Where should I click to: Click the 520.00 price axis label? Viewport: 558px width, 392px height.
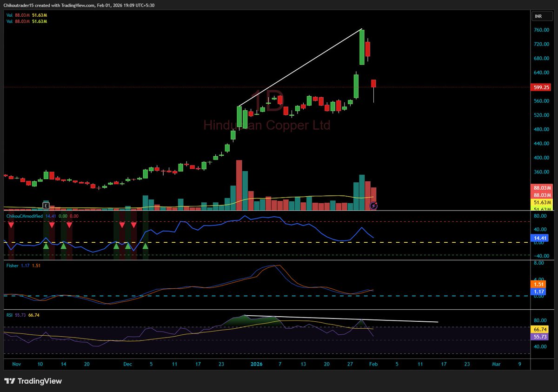pos(542,115)
